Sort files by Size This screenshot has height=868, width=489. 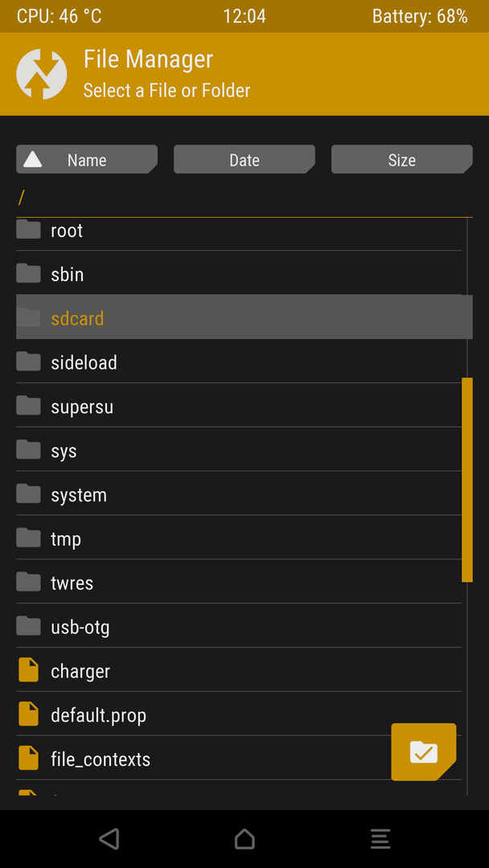click(x=401, y=160)
